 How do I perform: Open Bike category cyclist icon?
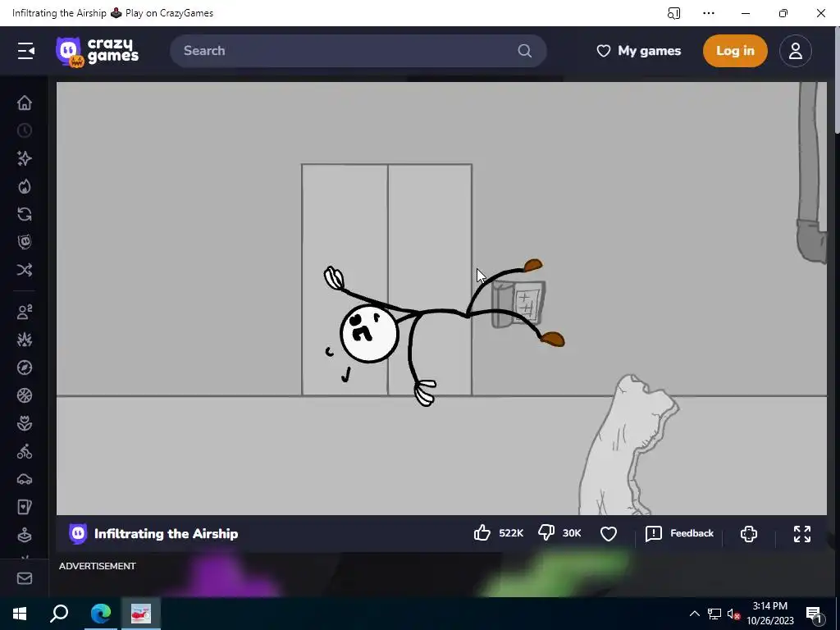(x=24, y=451)
